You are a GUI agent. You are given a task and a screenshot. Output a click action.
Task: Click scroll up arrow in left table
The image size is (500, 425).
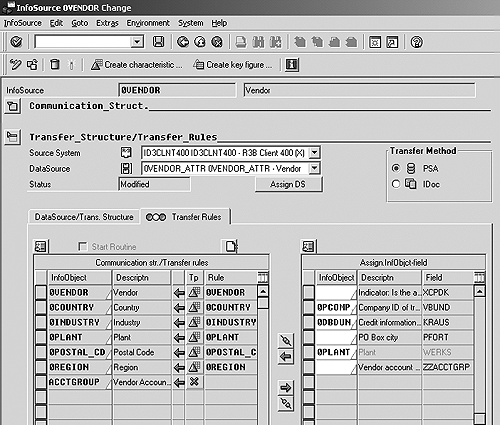pos(263,292)
